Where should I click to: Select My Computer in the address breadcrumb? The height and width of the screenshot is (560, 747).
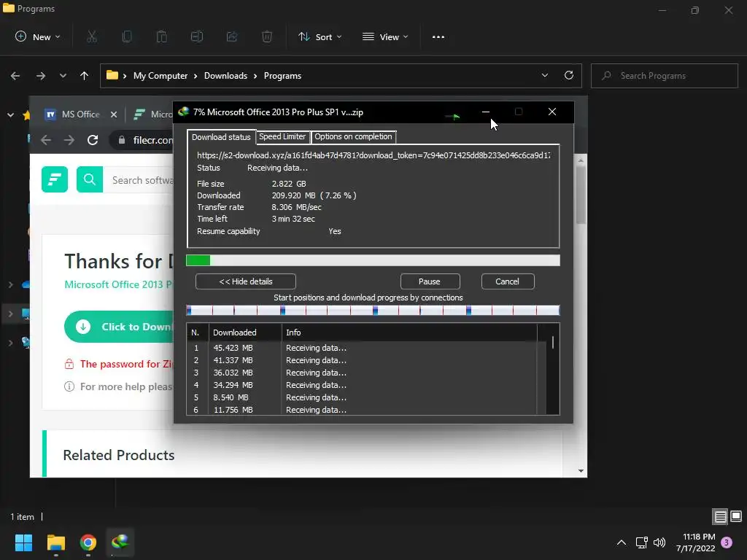160,76
